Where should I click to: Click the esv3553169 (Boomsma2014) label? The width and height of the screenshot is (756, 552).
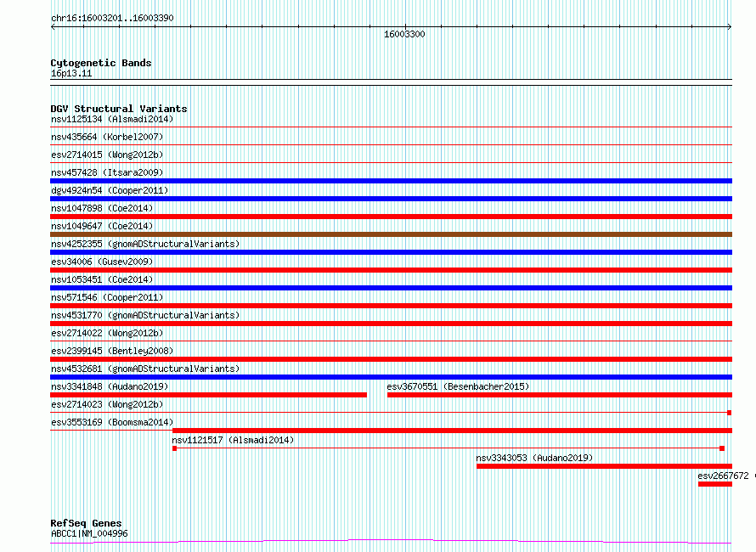pos(112,422)
